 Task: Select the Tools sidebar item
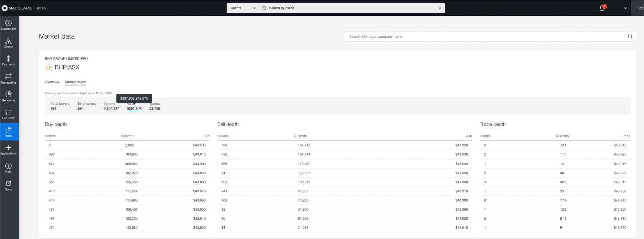(x=9, y=132)
